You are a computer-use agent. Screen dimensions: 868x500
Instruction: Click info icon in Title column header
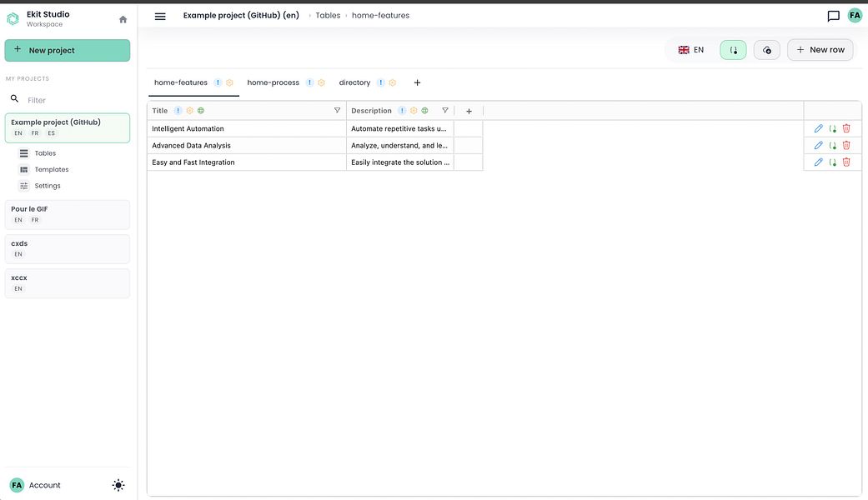178,111
